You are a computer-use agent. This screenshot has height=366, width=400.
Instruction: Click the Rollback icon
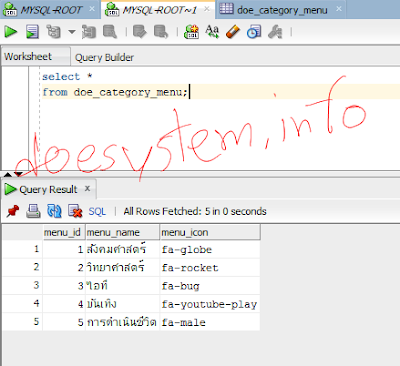coord(161,32)
